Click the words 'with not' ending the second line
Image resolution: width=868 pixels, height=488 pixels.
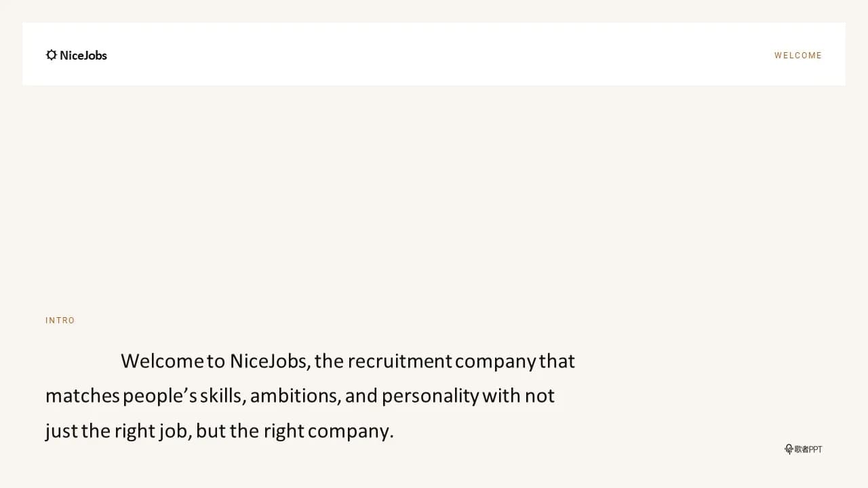tap(519, 396)
